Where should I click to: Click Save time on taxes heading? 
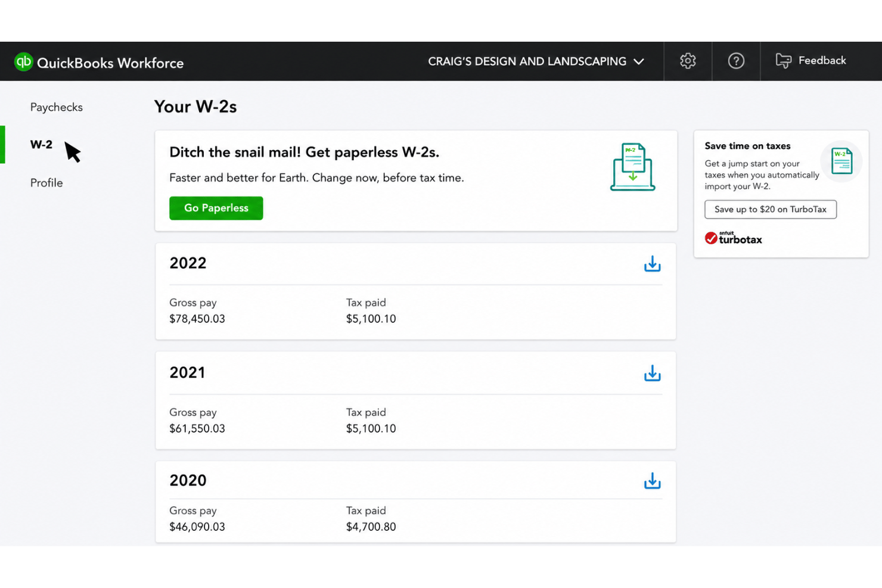(x=747, y=146)
